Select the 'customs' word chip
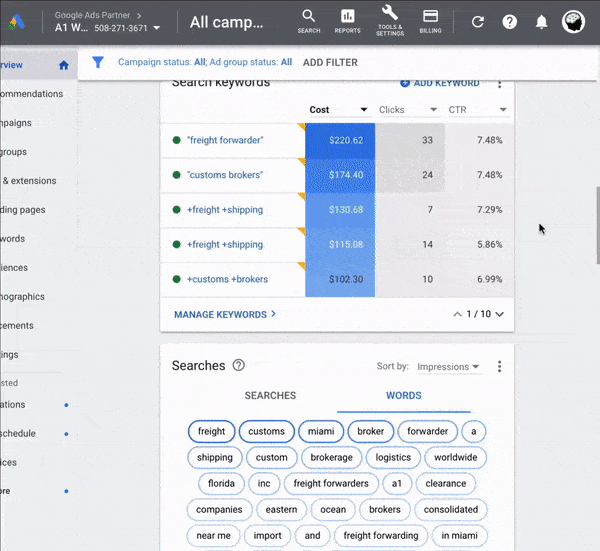Screen dimensions: 600x551 point(267,431)
